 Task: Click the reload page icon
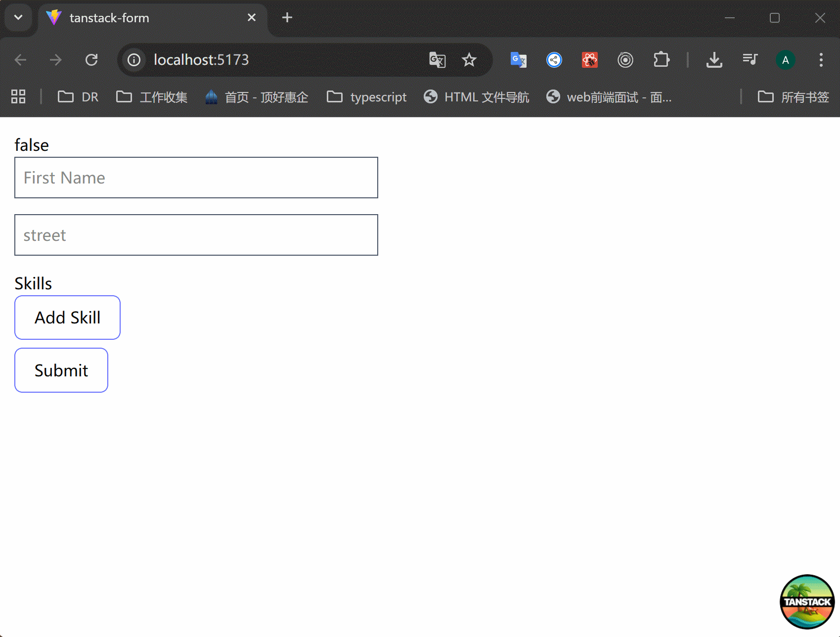point(91,60)
